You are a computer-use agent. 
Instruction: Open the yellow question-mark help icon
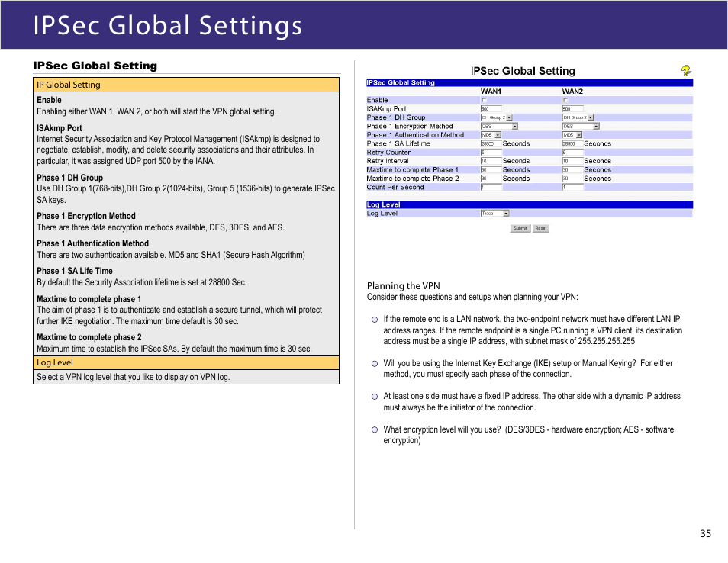tap(686, 70)
